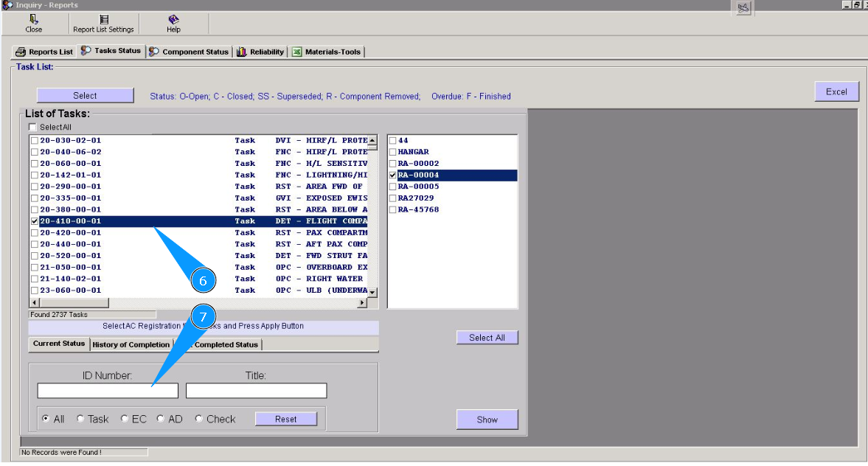Open the Current Status tab
This screenshot has width=868, height=466.
coord(59,344)
